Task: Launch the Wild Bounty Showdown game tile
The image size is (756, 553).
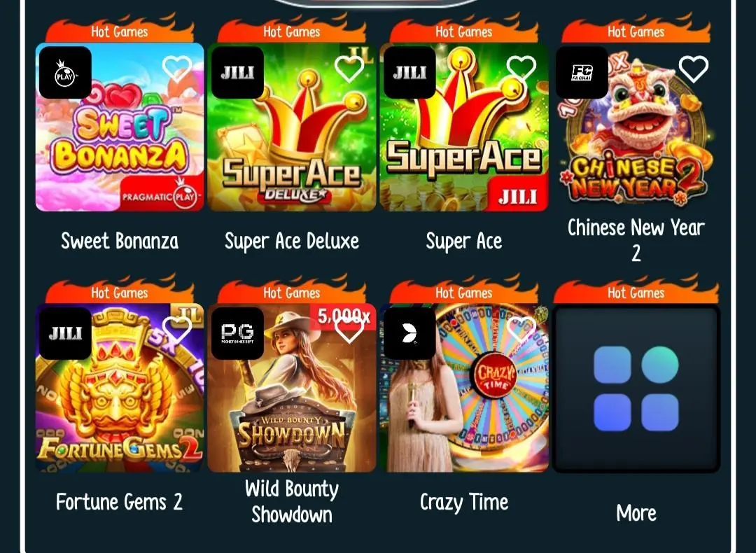Action: click(292, 388)
